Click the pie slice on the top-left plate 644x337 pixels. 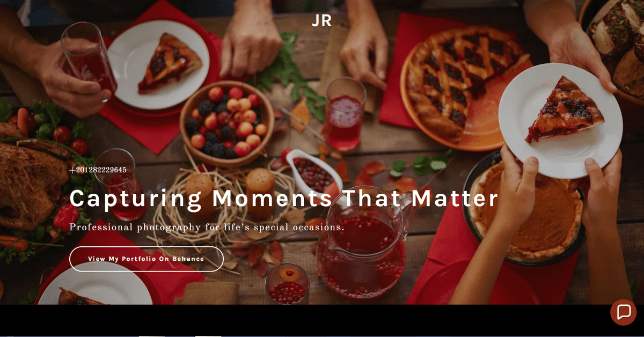[169, 62]
